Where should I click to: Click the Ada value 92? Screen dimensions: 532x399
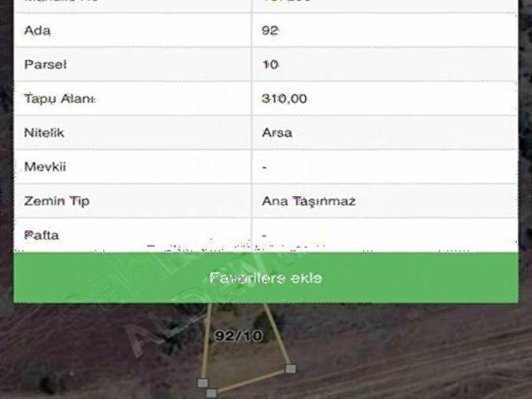[x=270, y=31]
